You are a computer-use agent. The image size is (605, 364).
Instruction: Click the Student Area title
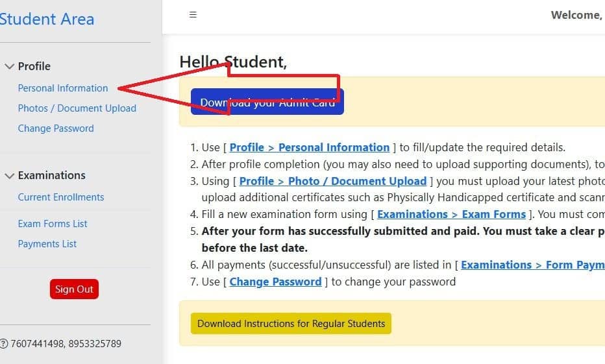pyautogui.click(x=47, y=19)
